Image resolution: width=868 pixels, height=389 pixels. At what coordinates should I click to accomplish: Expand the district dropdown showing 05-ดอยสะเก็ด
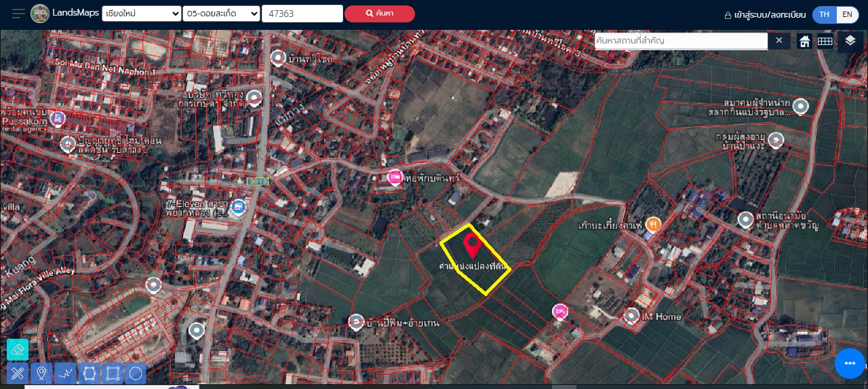pos(222,14)
